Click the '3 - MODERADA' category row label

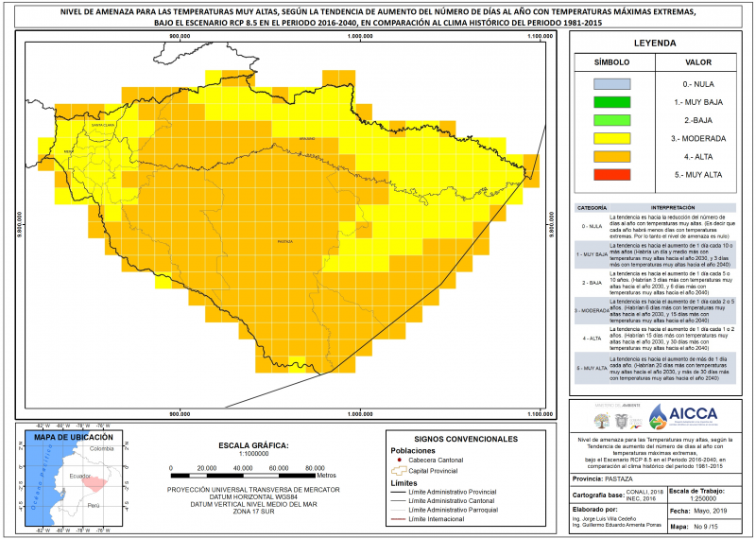(x=592, y=311)
